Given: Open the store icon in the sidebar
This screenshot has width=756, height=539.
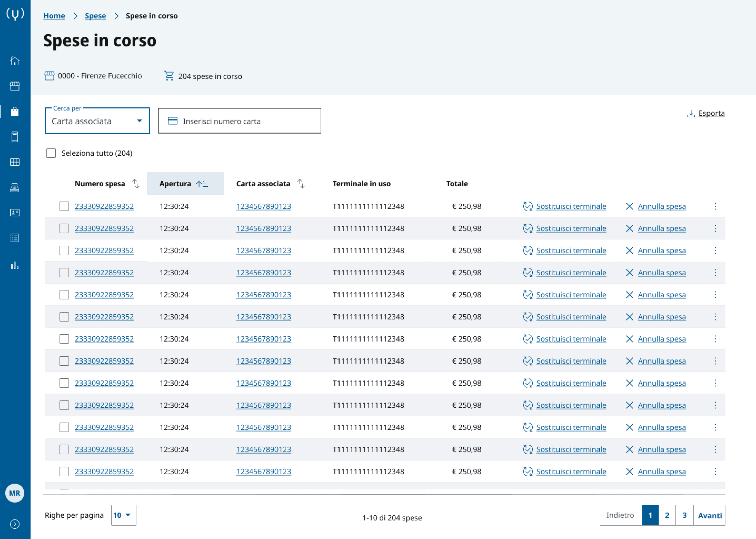Looking at the screenshot, I should click(15, 86).
